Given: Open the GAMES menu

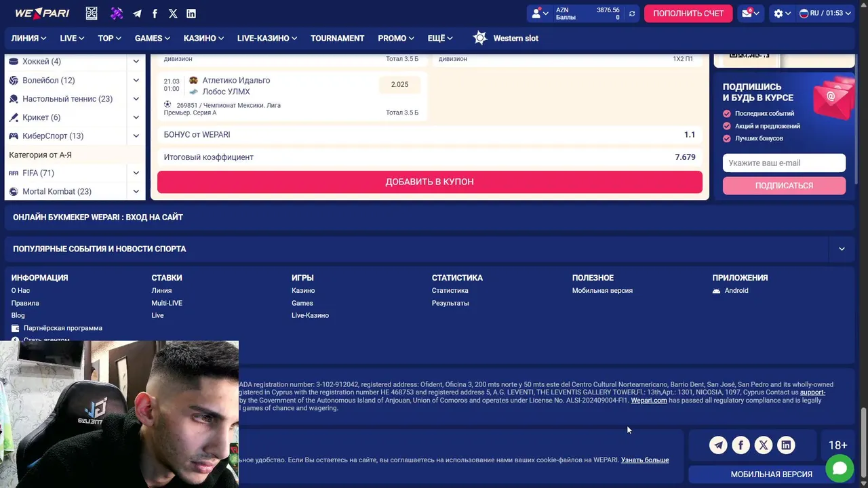Looking at the screenshot, I should (x=152, y=38).
